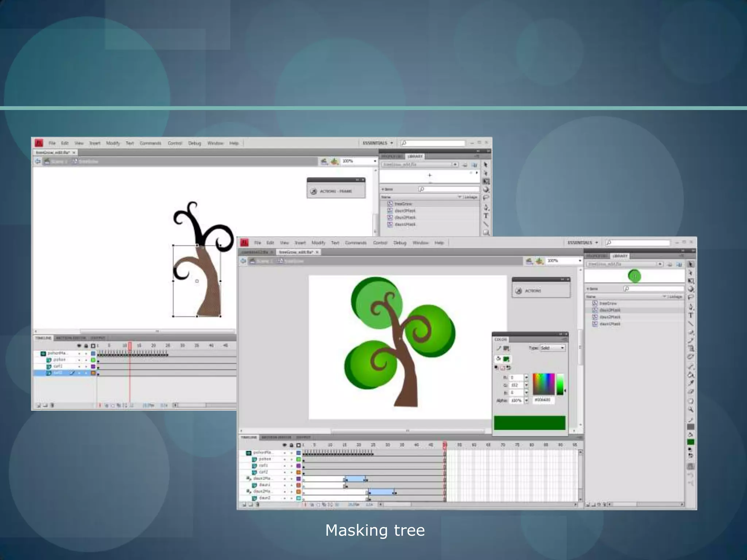
Task: Click the stroke color pencil icon in Color panel
Action: (499, 348)
